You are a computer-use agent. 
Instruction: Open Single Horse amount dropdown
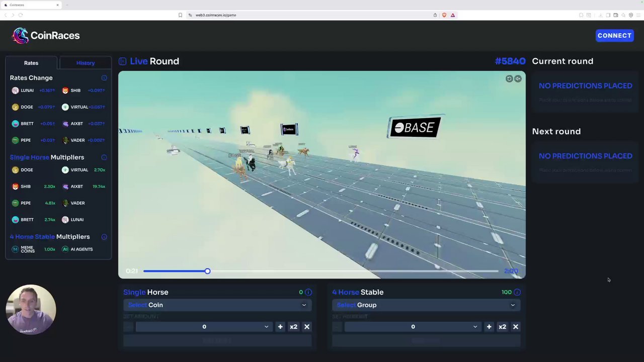204,327
